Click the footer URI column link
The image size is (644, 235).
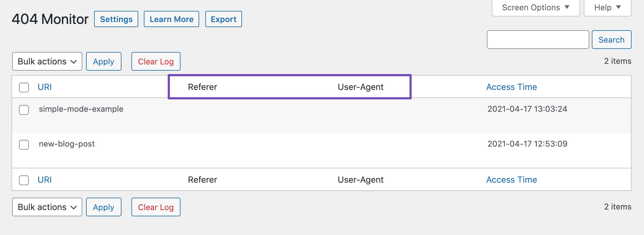(45, 180)
